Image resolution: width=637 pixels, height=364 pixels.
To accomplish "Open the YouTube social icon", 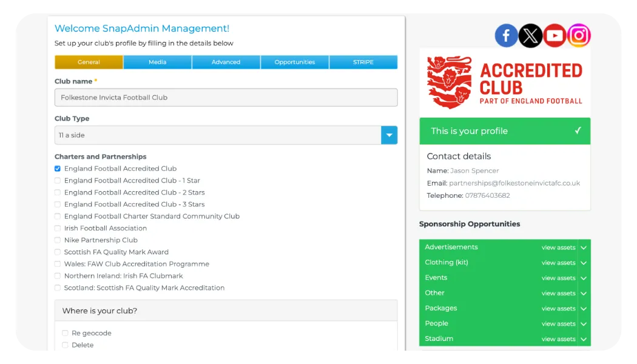I will [x=554, y=36].
